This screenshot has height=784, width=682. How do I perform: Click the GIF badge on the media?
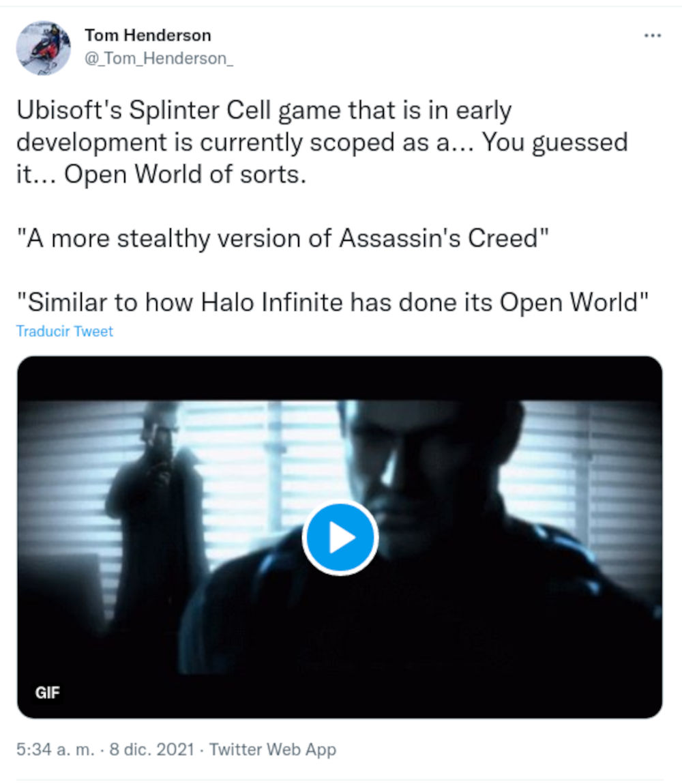pyautogui.click(x=48, y=693)
